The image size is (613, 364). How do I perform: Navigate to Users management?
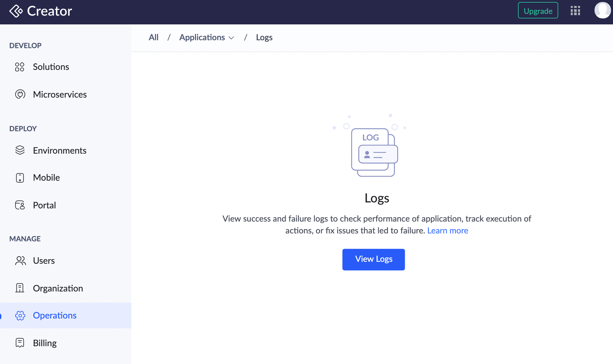(66, 261)
